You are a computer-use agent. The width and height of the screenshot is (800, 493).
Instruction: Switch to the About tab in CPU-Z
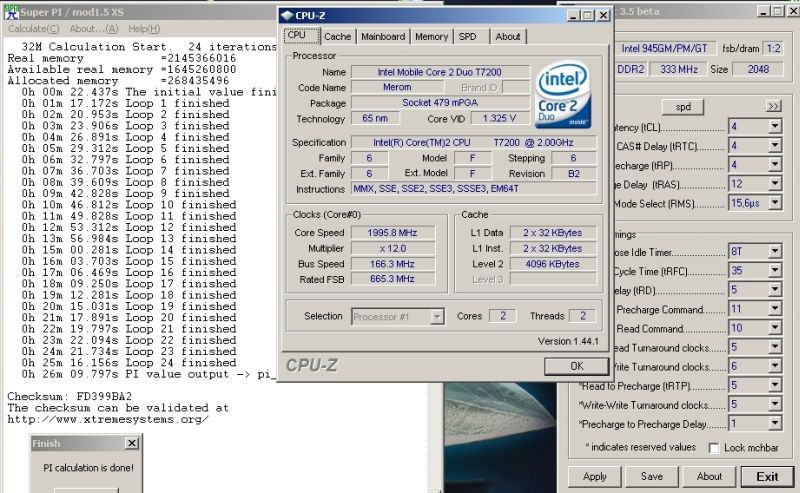point(508,37)
